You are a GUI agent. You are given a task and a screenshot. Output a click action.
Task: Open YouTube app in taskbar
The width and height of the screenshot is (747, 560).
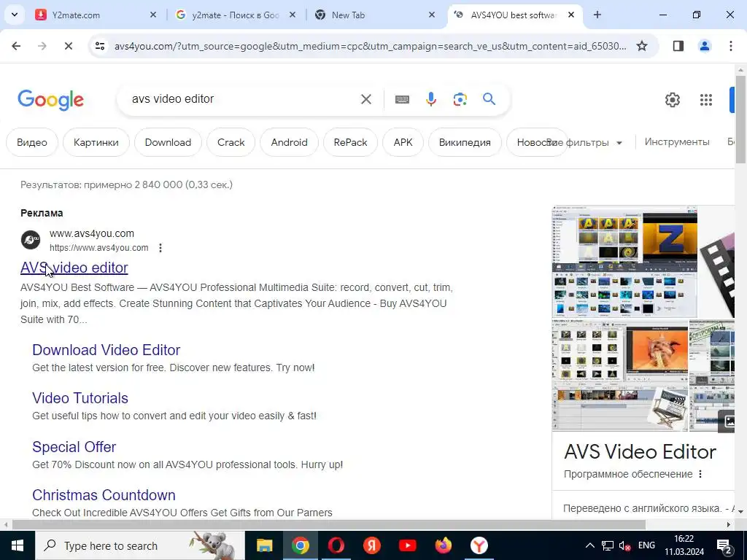[407, 545]
